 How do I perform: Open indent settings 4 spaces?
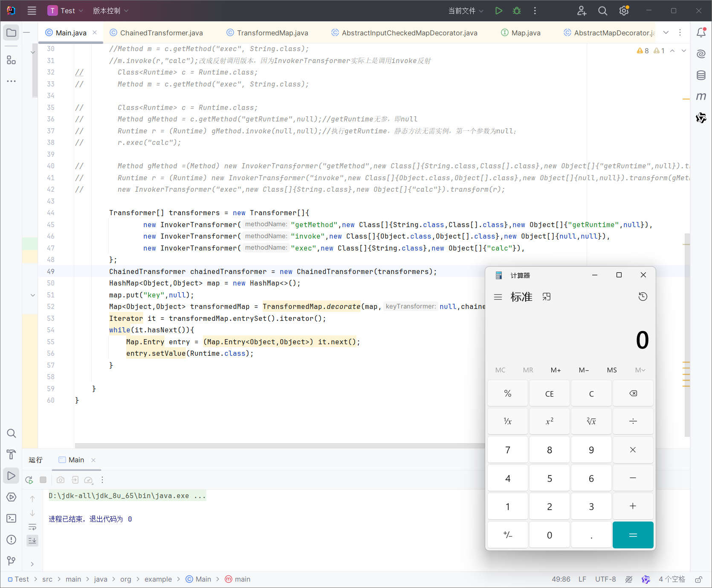(x=671, y=579)
